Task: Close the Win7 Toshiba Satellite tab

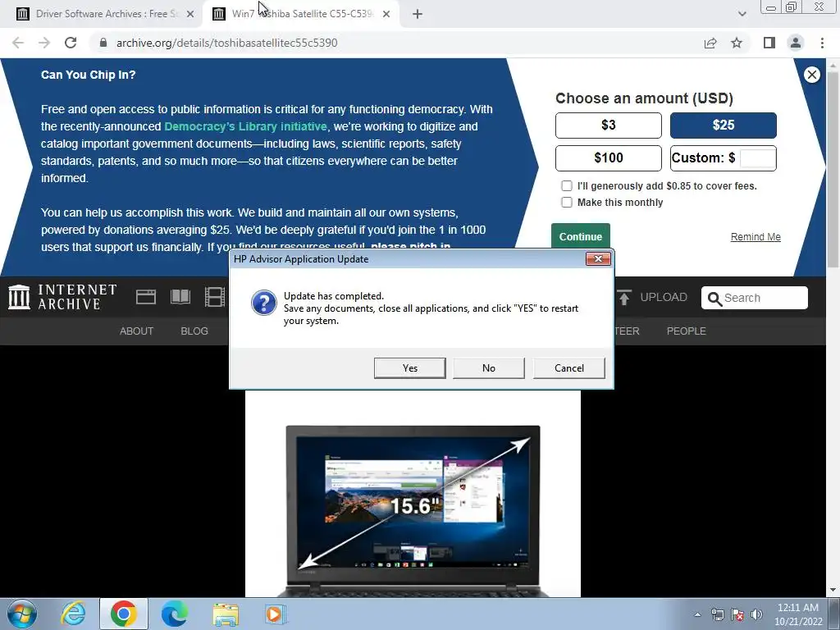Action: [x=386, y=15]
